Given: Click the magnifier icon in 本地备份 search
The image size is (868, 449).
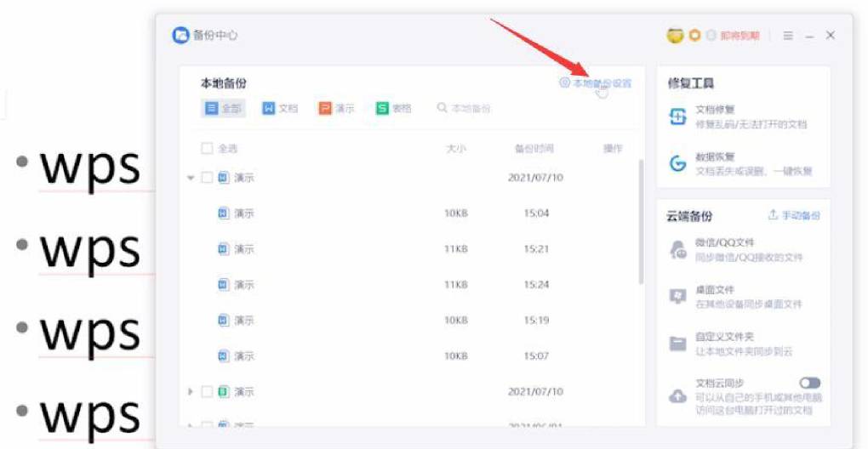Looking at the screenshot, I should 442,108.
